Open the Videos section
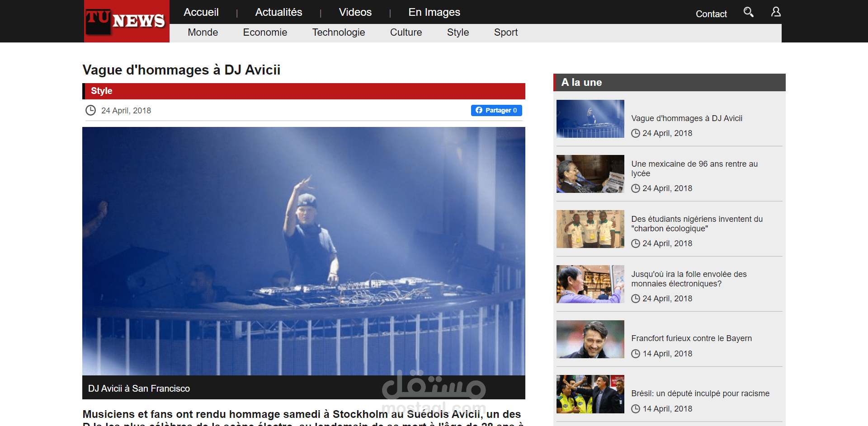Screen dimensions: 868x426 (355, 12)
